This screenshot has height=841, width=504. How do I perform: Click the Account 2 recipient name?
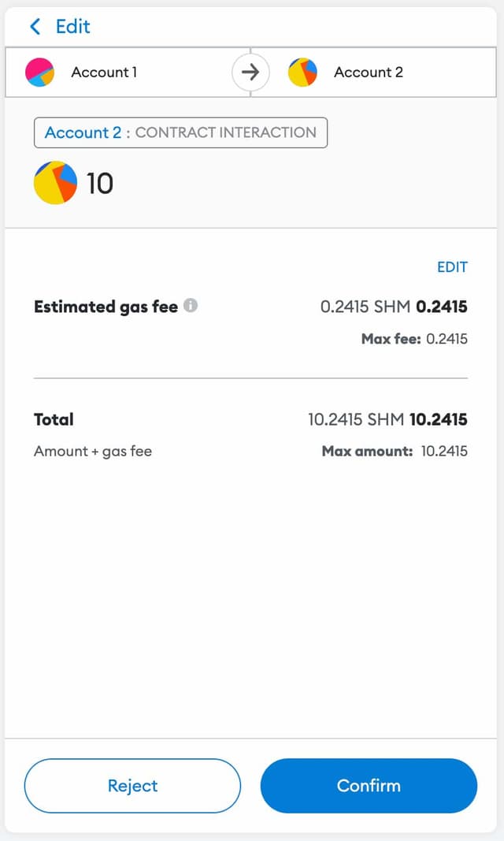[x=368, y=72]
